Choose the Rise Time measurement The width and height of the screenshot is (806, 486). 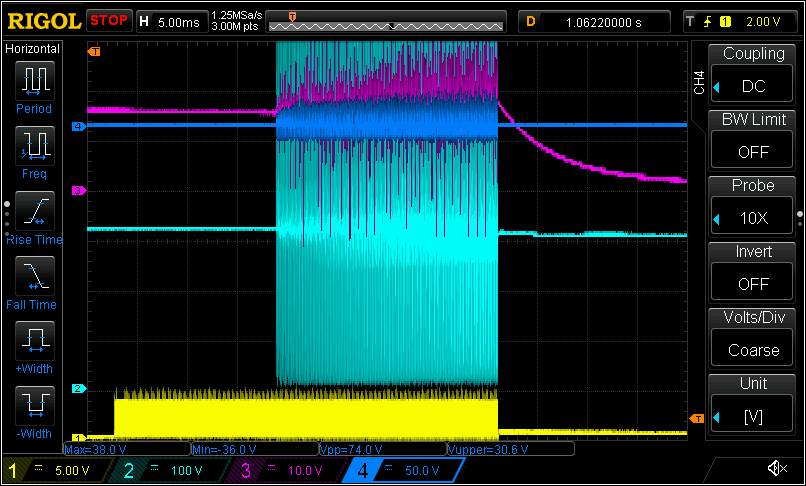click(x=35, y=213)
